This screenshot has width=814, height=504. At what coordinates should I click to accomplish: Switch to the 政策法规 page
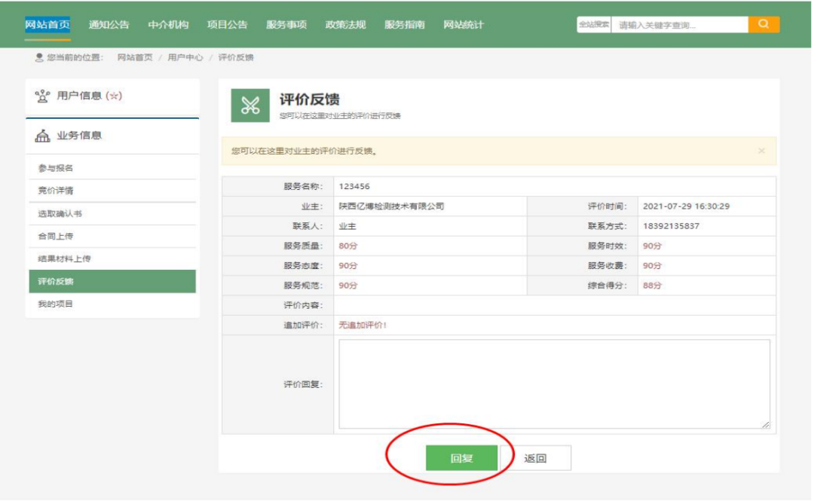346,24
